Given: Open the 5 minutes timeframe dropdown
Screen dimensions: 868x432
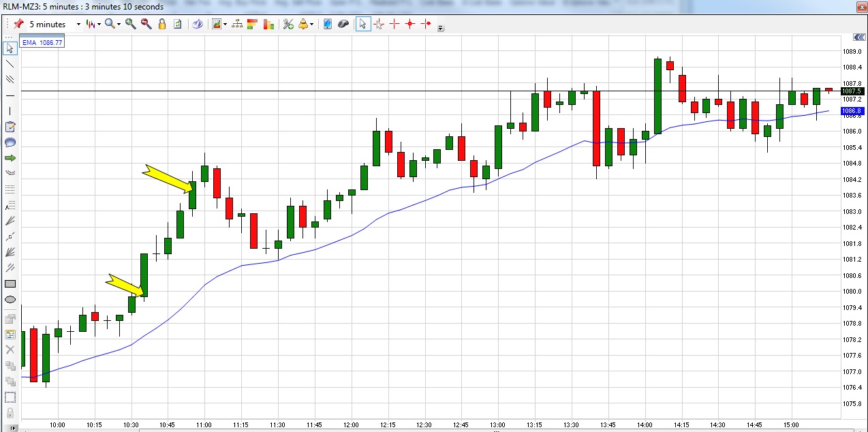Looking at the screenshot, I should pyautogui.click(x=79, y=24).
